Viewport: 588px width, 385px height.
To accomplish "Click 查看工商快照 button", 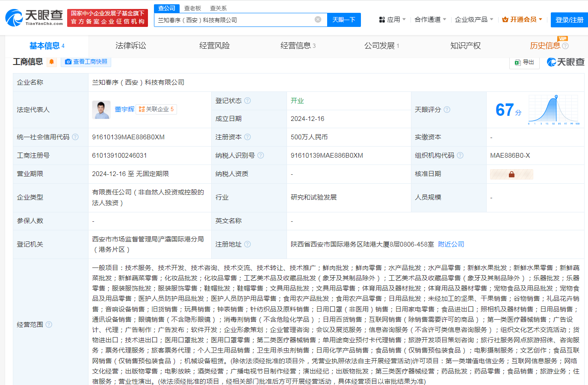I will [86, 62].
